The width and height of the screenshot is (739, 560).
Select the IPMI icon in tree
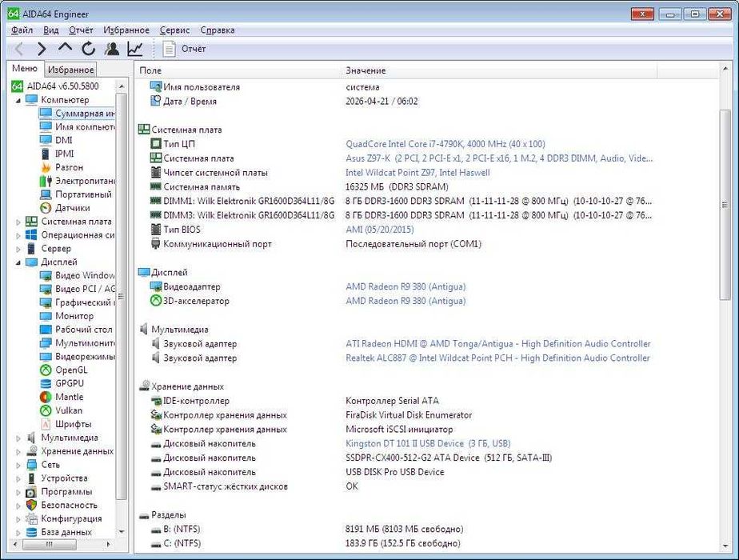[46, 154]
